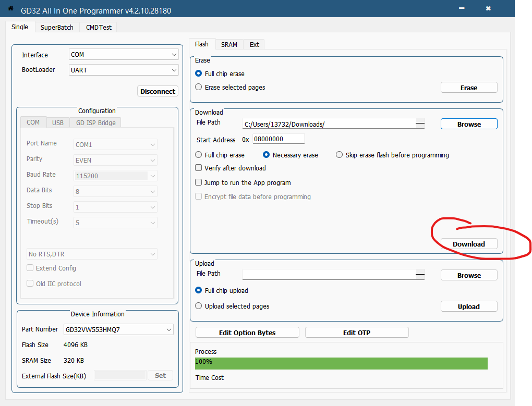Choose the Erase selected pages option
The image size is (532, 406).
pos(199,87)
